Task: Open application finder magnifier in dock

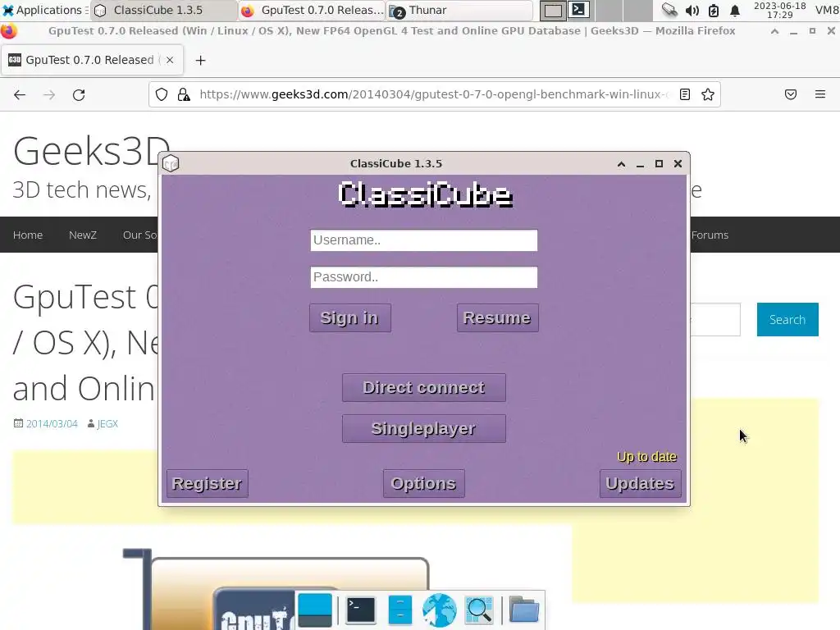Action: (479, 609)
